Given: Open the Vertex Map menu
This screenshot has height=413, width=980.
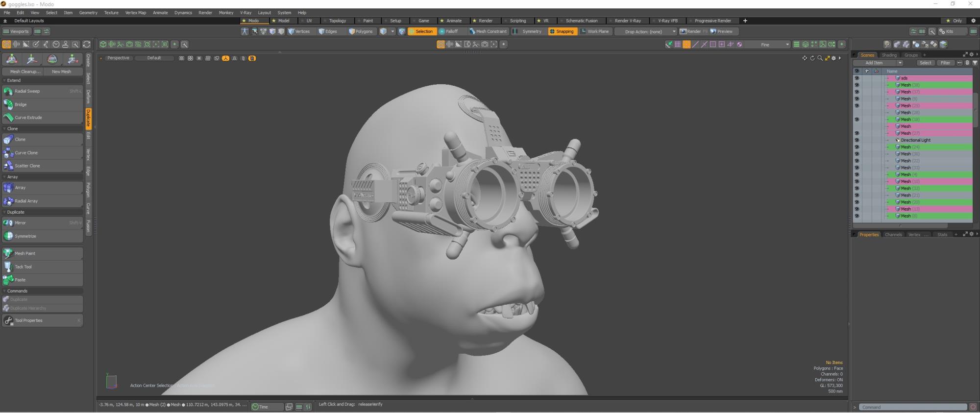Looking at the screenshot, I should pyautogui.click(x=135, y=13).
